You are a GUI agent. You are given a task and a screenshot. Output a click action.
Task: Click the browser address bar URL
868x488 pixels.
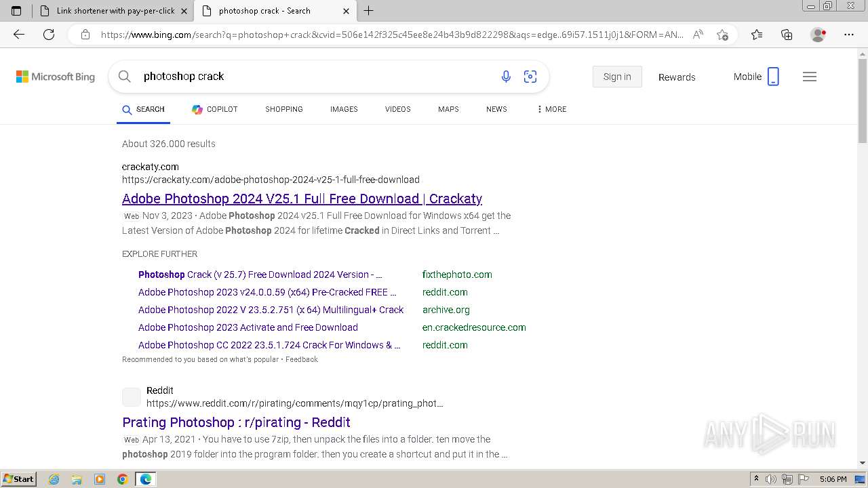pos(392,35)
